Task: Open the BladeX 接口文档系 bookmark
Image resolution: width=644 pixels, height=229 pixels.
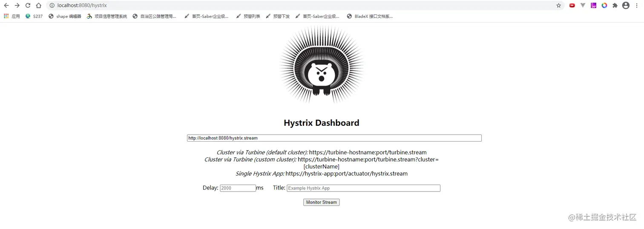Action: point(370,16)
